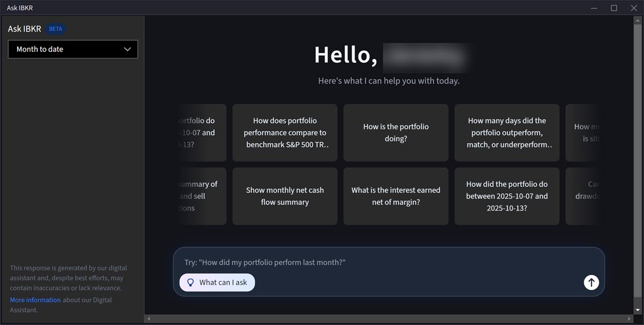644x325 pixels.
Task: Choose the portfolio performance 2025-10-07 to 2025-10-13 card
Action: (506, 196)
